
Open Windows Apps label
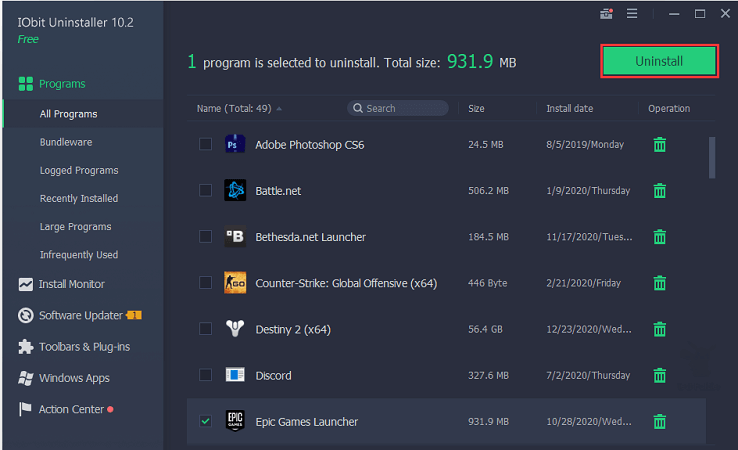point(74,378)
